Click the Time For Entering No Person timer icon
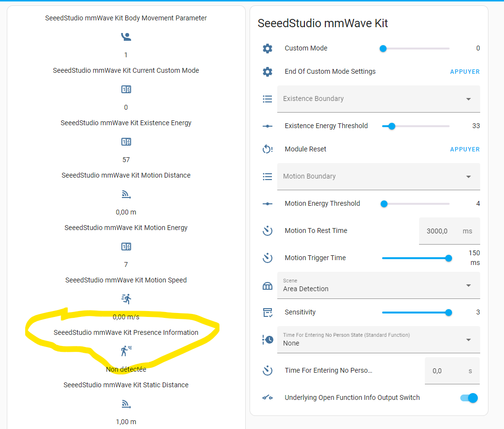The image size is (504, 429). click(268, 370)
